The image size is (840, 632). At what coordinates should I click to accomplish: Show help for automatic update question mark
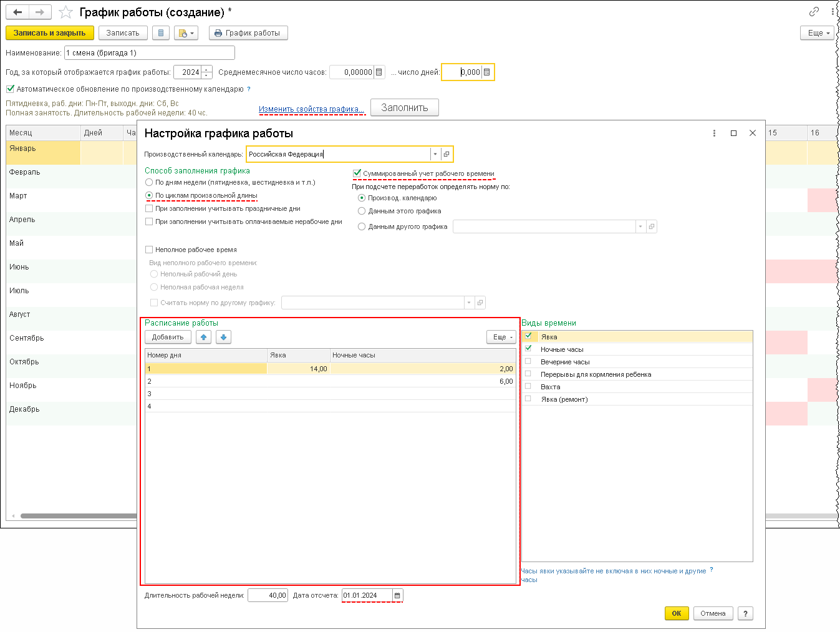click(x=249, y=89)
